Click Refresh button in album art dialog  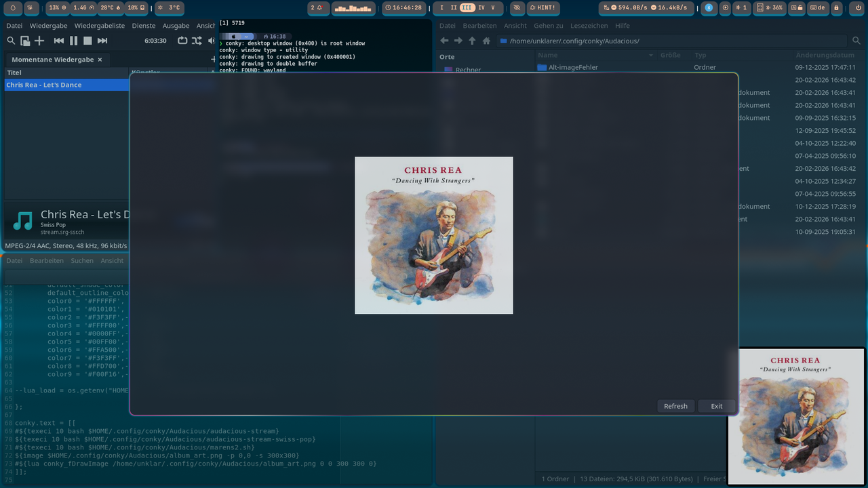coord(675,406)
